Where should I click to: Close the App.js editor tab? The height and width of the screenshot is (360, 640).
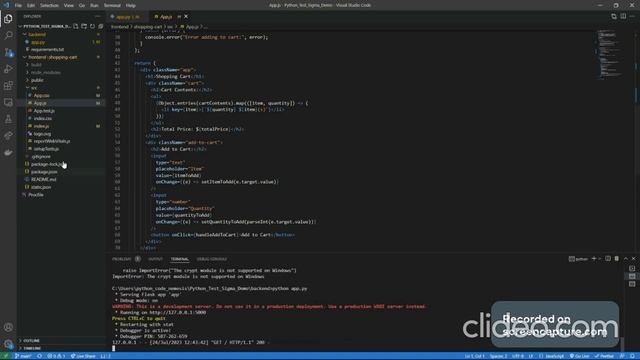(186, 16)
